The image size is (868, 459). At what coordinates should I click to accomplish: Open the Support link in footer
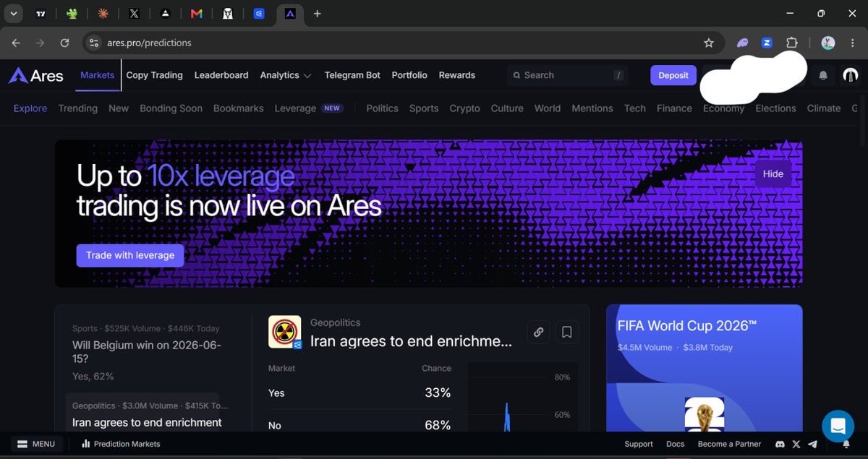pyautogui.click(x=639, y=445)
